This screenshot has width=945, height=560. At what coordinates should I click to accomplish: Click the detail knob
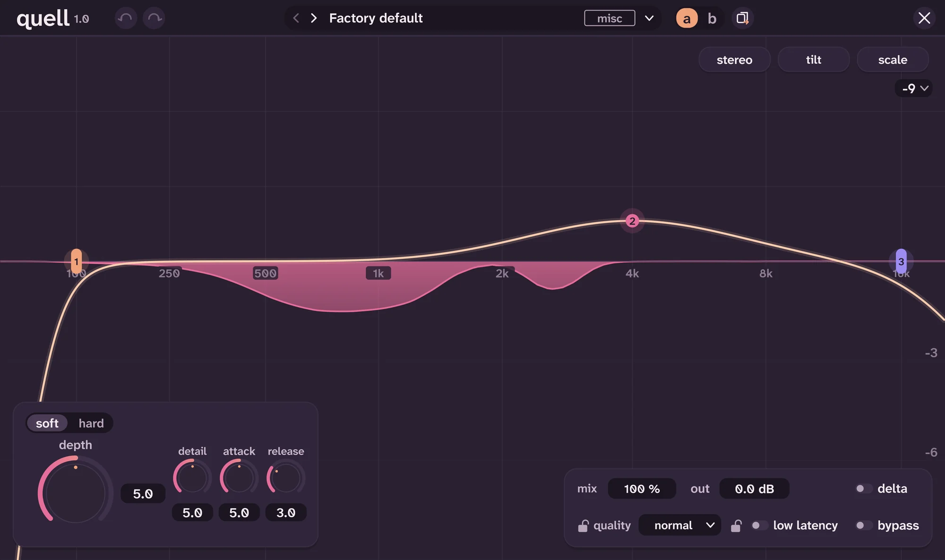click(x=192, y=478)
